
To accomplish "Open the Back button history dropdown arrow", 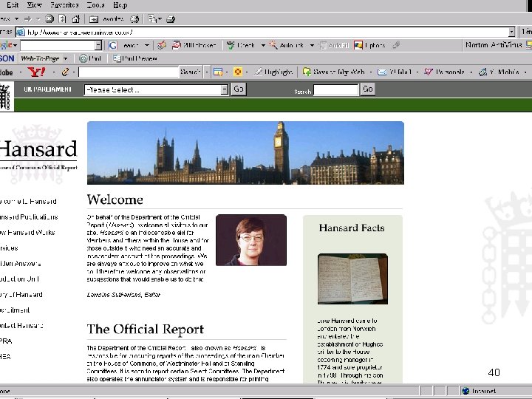I will point(16,19).
